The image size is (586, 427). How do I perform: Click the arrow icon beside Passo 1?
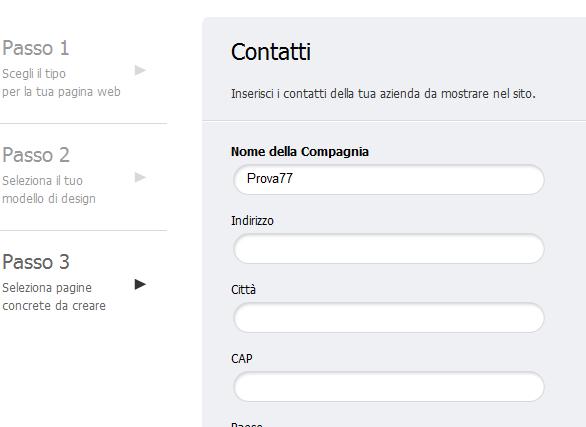point(140,70)
